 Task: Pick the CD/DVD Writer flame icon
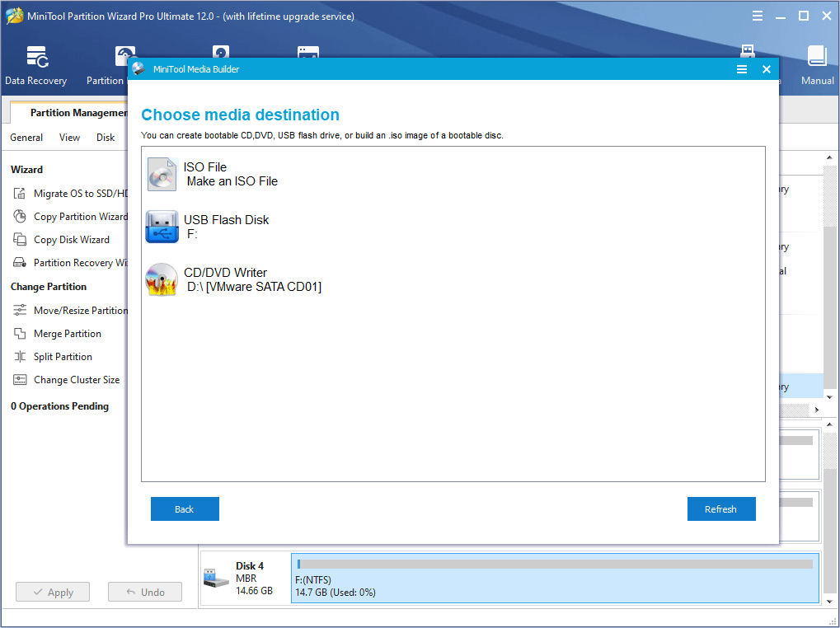162,279
